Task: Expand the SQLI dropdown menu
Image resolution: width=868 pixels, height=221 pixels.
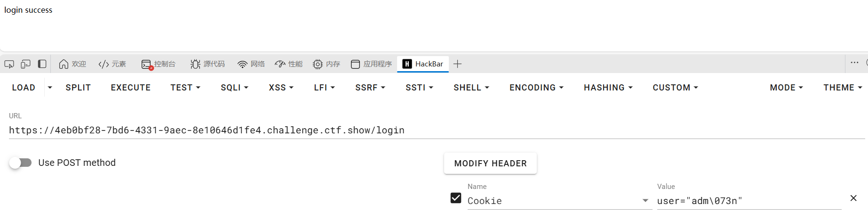Action: click(x=234, y=88)
